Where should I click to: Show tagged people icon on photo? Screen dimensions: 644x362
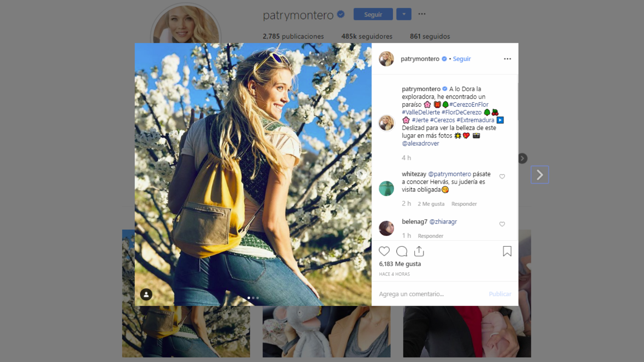(x=146, y=295)
